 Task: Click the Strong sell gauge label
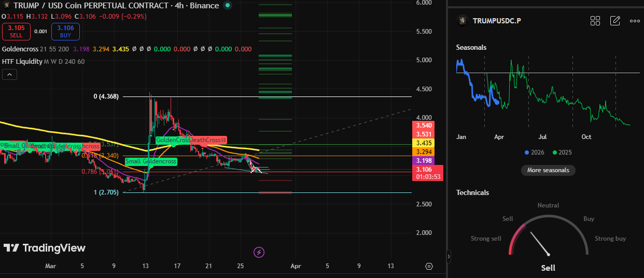pyautogui.click(x=486, y=239)
